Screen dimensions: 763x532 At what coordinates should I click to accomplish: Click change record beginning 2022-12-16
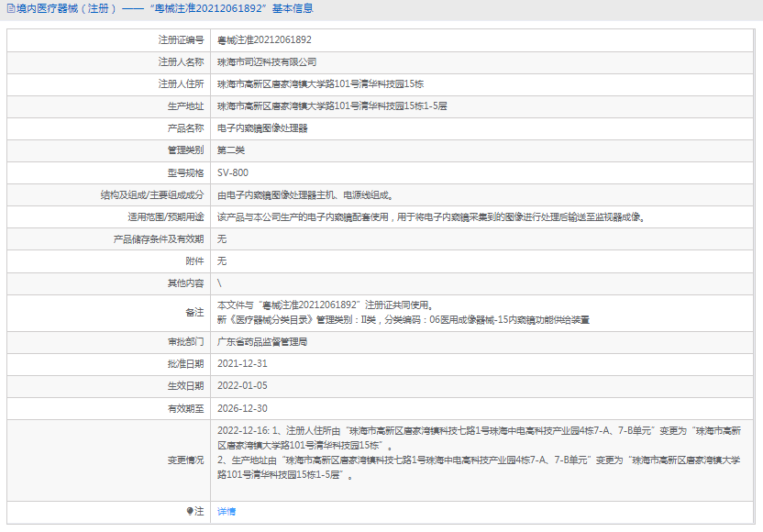479,438
